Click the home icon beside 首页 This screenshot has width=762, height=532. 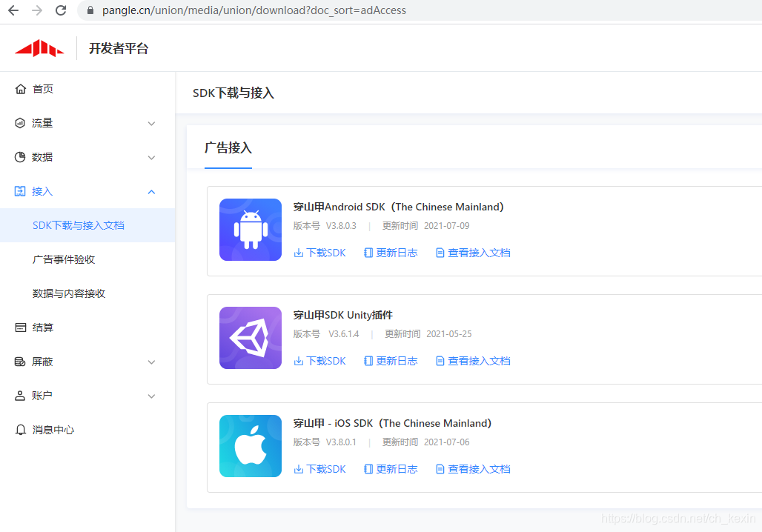click(x=21, y=89)
